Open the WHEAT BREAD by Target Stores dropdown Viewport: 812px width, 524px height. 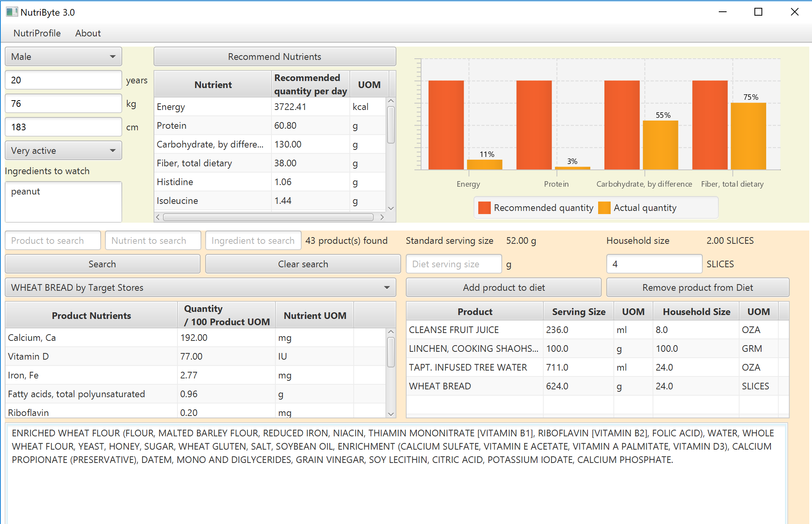pos(201,288)
